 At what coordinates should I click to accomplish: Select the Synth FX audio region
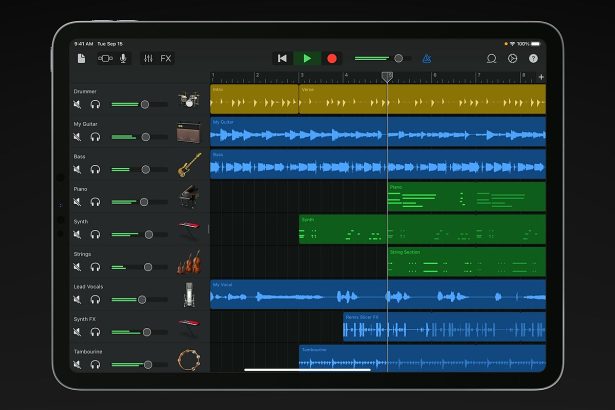(x=444, y=327)
